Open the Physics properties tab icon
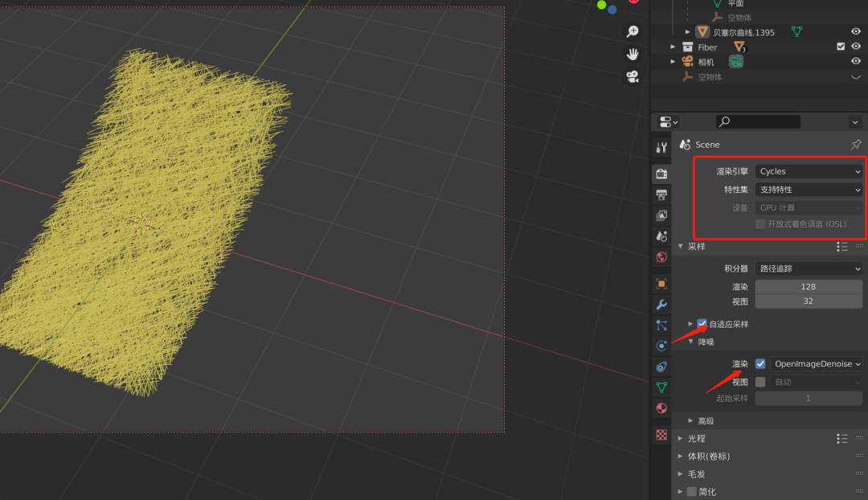Viewport: 868px width, 500px height. click(x=661, y=346)
